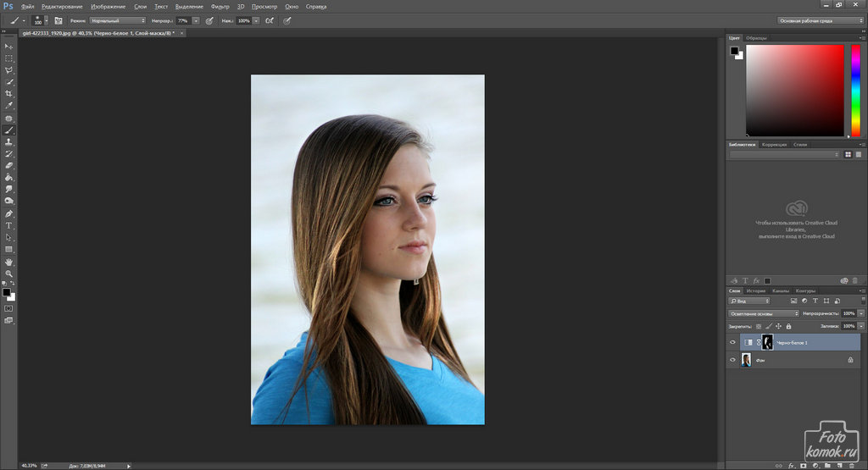Hide the Фон layer

coord(732,360)
